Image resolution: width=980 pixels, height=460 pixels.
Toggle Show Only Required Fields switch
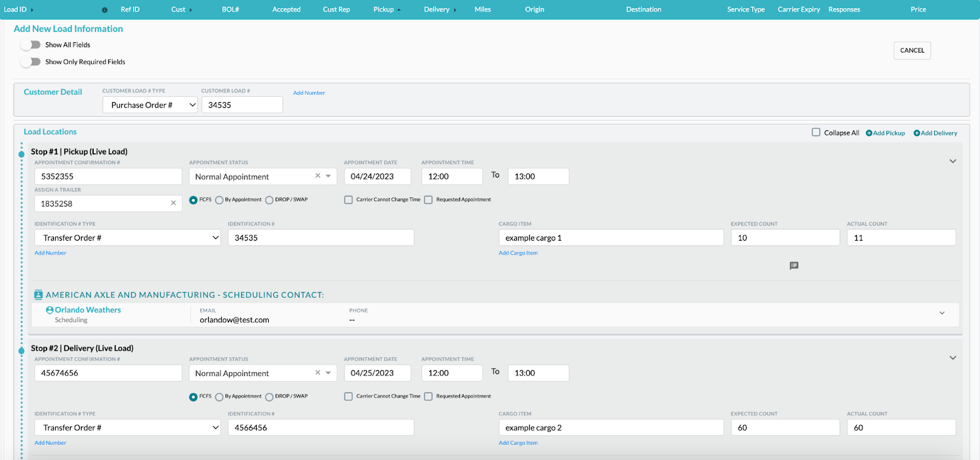pyautogui.click(x=31, y=62)
